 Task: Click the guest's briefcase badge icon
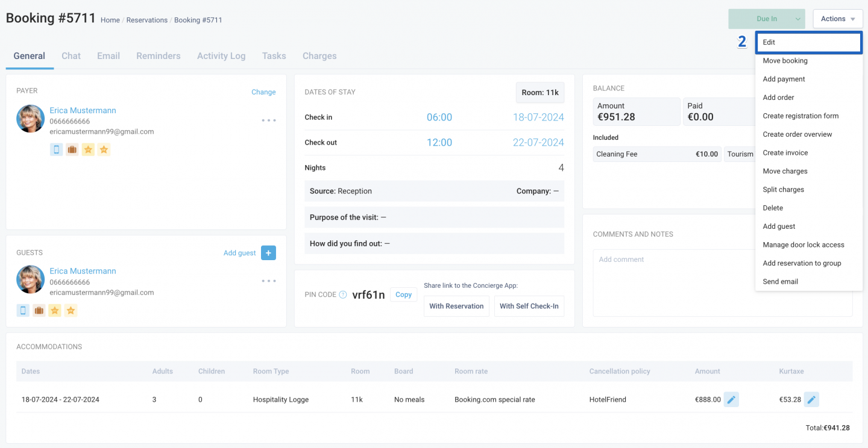[39, 311]
